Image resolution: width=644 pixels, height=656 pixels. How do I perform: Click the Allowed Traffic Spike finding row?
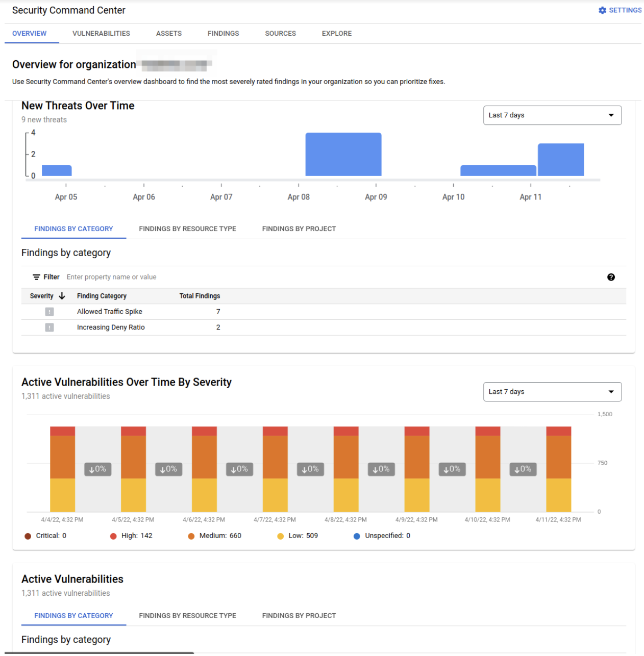109,311
